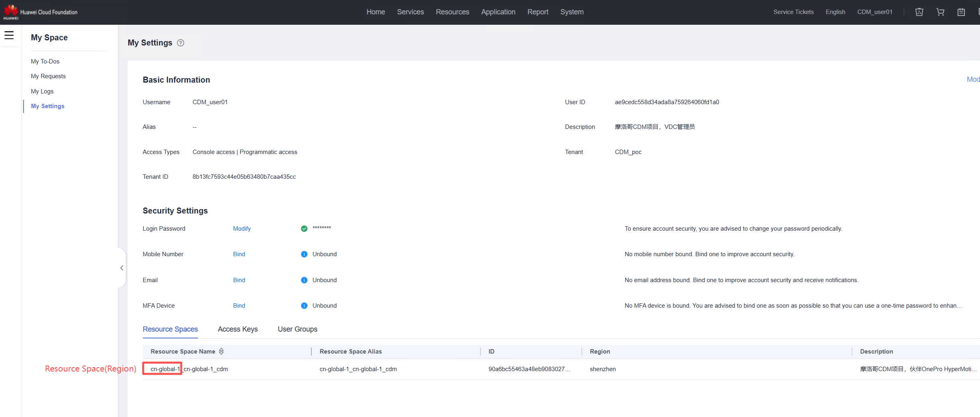Click the ID cell 90a6bc55463a48eb9083027…

529,369
